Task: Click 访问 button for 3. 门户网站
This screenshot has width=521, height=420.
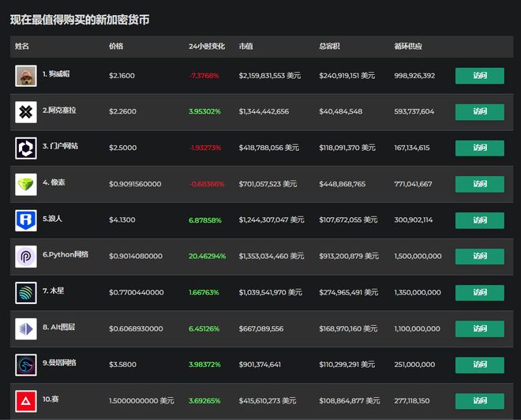Action: pyautogui.click(x=479, y=148)
